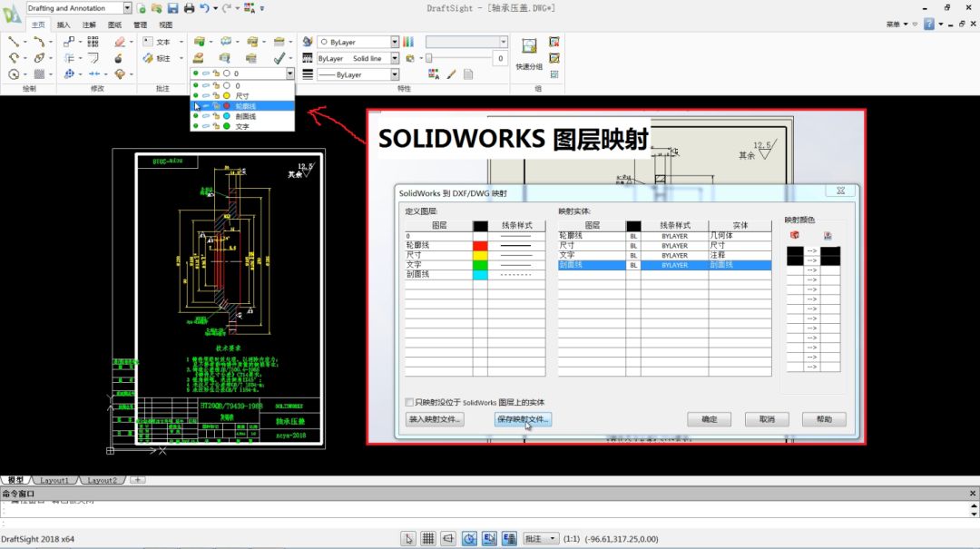Close the 命令窗口 command window panel
The height and width of the screenshot is (549, 980).
973,494
